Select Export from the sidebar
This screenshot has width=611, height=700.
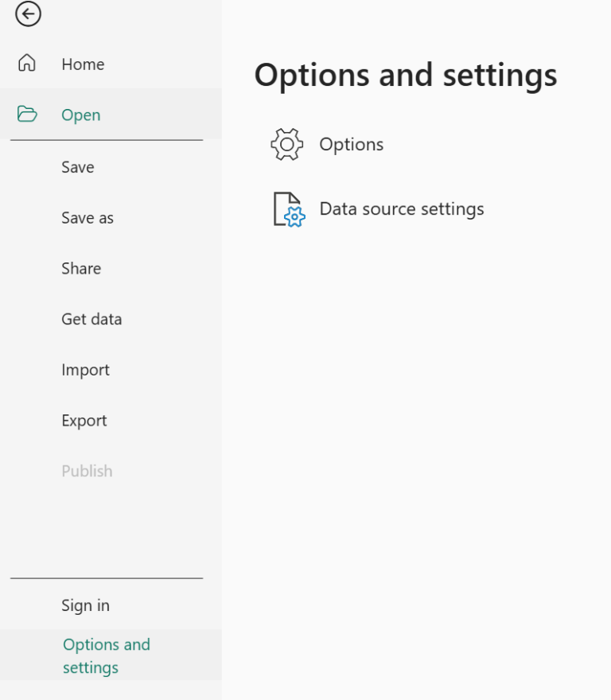point(84,420)
